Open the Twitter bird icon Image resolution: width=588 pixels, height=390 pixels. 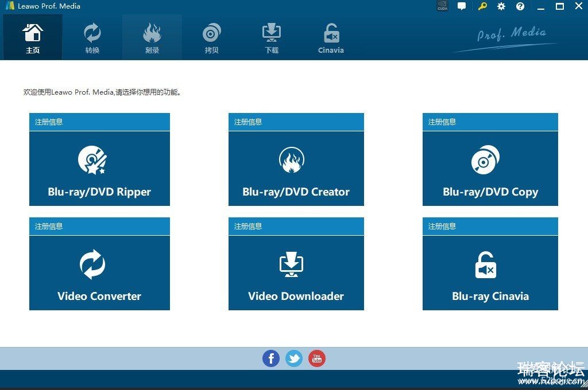(x=294, y=358)
